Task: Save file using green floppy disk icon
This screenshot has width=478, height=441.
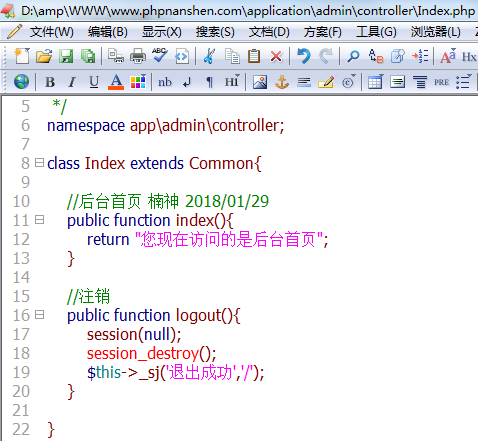Action: click(66, 56)
